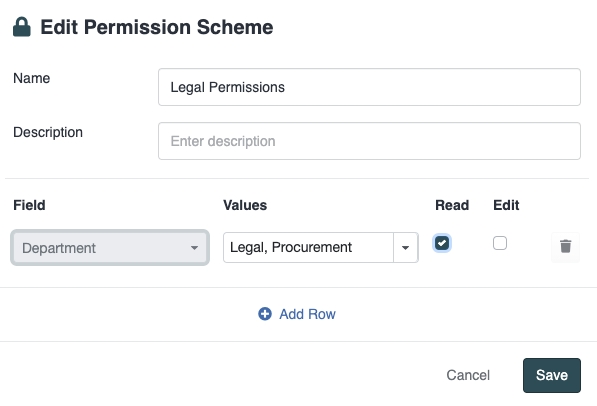597x406 pixels.
Task: Click the plus circle icon for Add Row
Action: (265, 314)
